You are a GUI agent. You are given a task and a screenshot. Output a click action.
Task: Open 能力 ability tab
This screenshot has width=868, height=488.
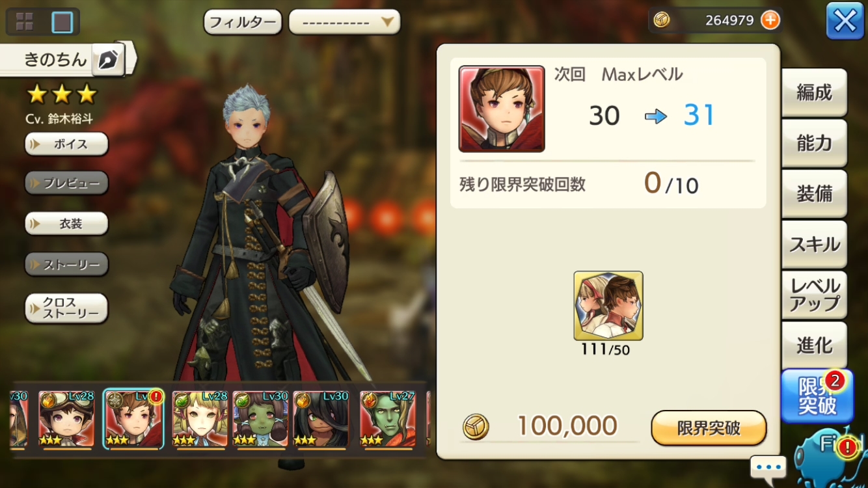pos(814,143)
